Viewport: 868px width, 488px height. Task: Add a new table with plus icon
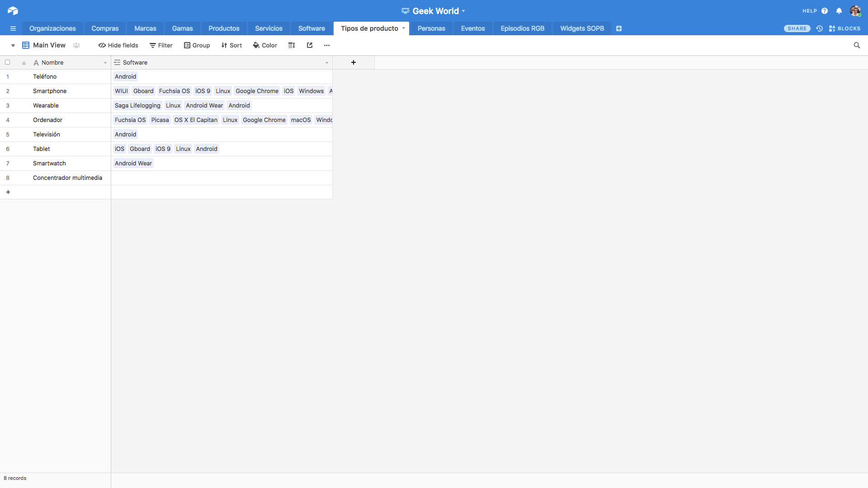coord(619,28)
